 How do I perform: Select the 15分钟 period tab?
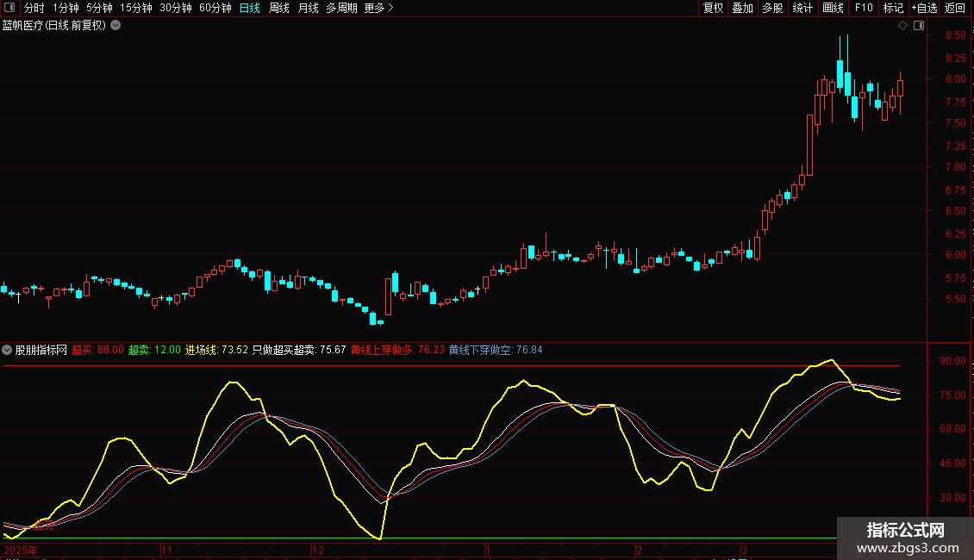pyautogui.click(x=136, y=8)
